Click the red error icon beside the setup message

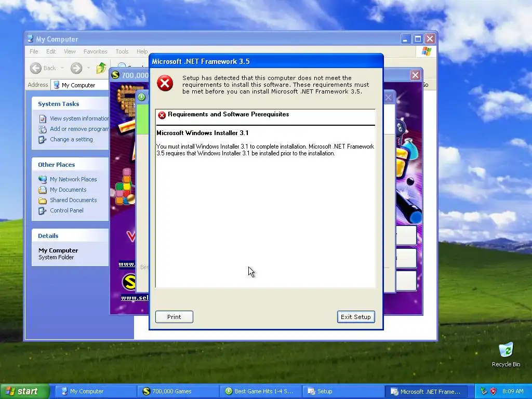coord(165,83)
